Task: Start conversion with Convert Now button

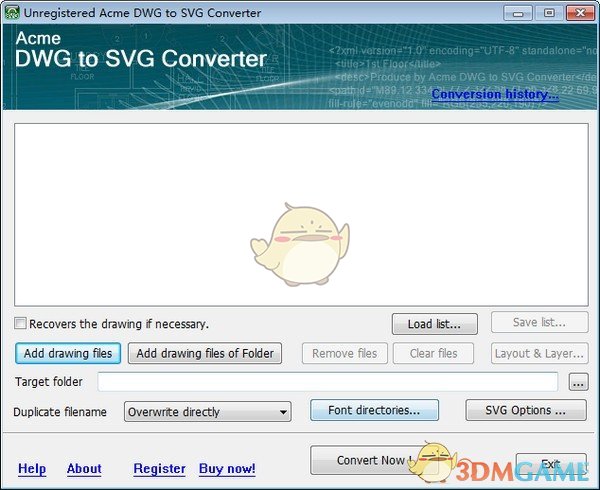Action: [x=374, y=460]
